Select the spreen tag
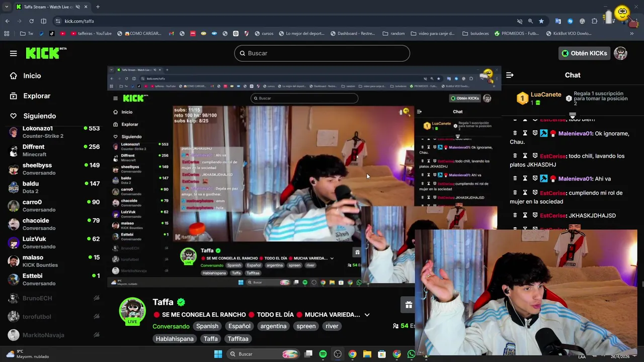Image resolution: width=644 pixels, height=362 pixels. pos(306,326)
